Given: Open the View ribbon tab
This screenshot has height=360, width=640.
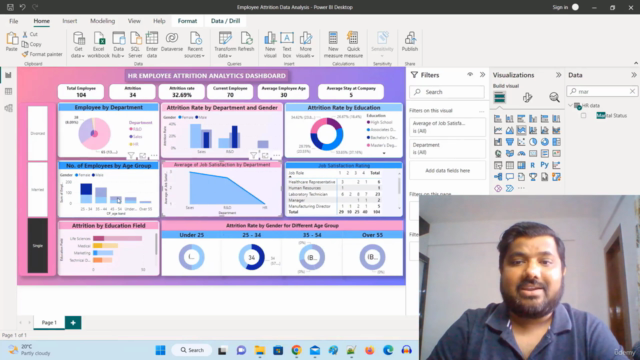Looking at the screenshot, I should [134, 21].
